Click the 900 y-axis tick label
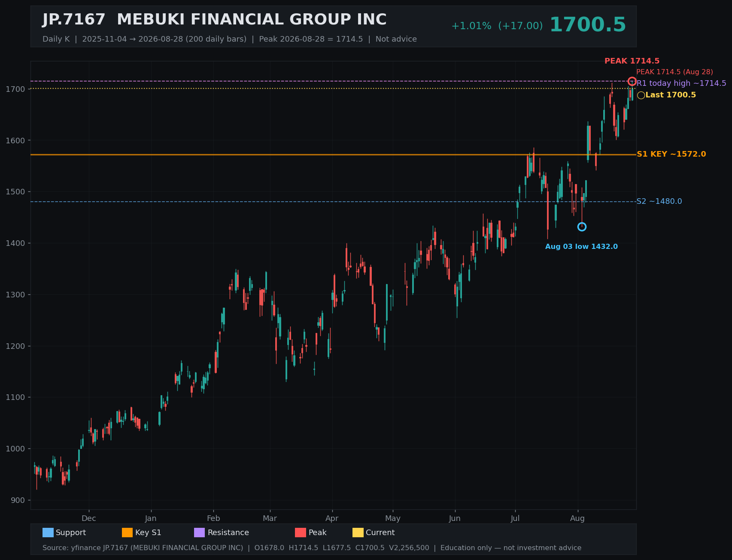 (18, 500)
